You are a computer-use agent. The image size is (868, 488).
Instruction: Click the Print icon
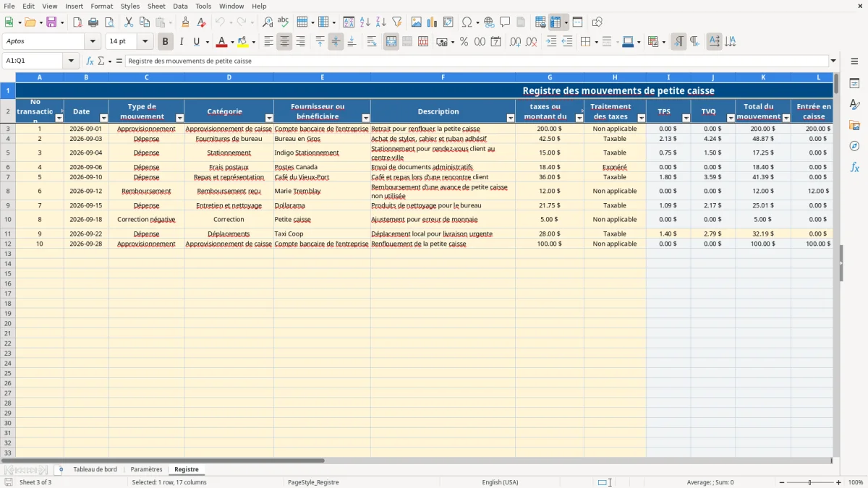[x=93, y=22]
